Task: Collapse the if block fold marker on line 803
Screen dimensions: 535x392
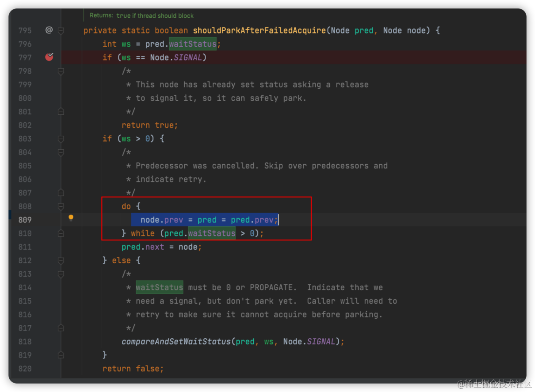Action: click(x=61, y=139)
